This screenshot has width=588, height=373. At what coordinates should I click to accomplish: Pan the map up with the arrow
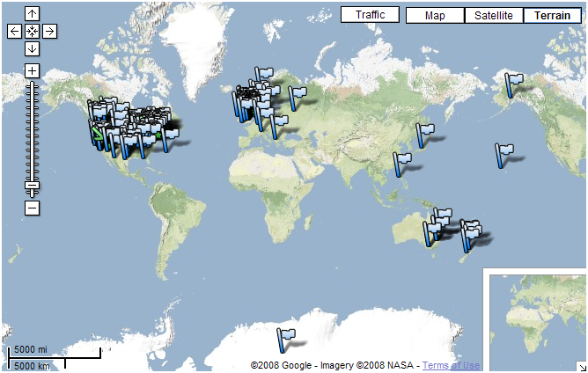[x=32, y=14]
